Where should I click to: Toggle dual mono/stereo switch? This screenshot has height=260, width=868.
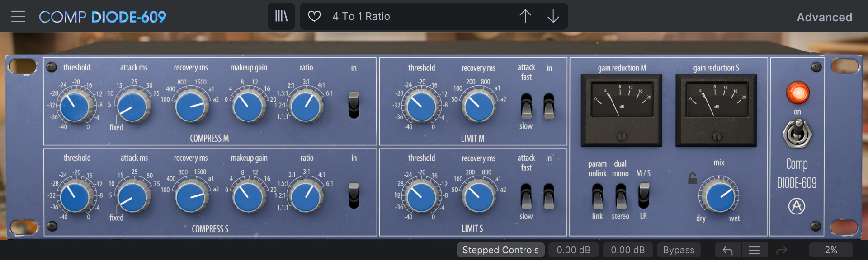pos(621,196)
